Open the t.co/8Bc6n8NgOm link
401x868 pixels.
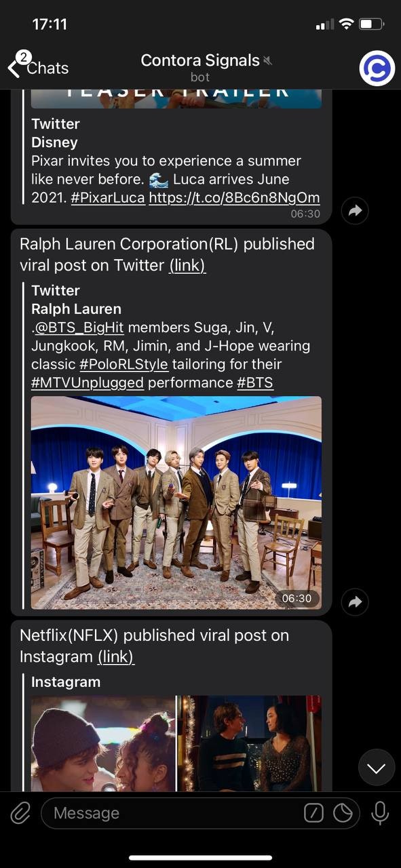pos(234,198)
